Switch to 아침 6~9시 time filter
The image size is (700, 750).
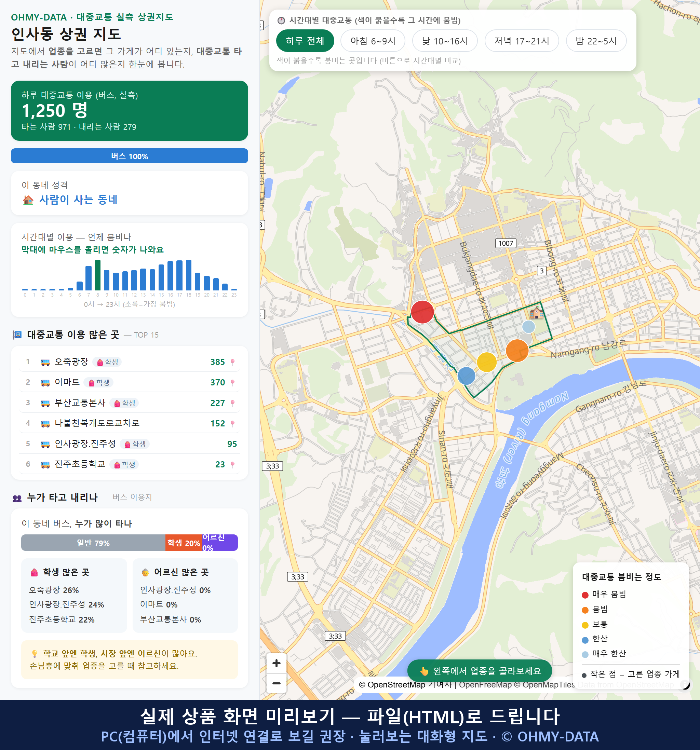coord(373,41)
